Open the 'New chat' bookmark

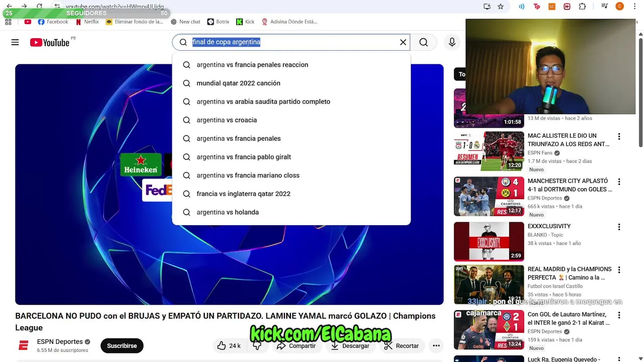[x=186, y=22]
